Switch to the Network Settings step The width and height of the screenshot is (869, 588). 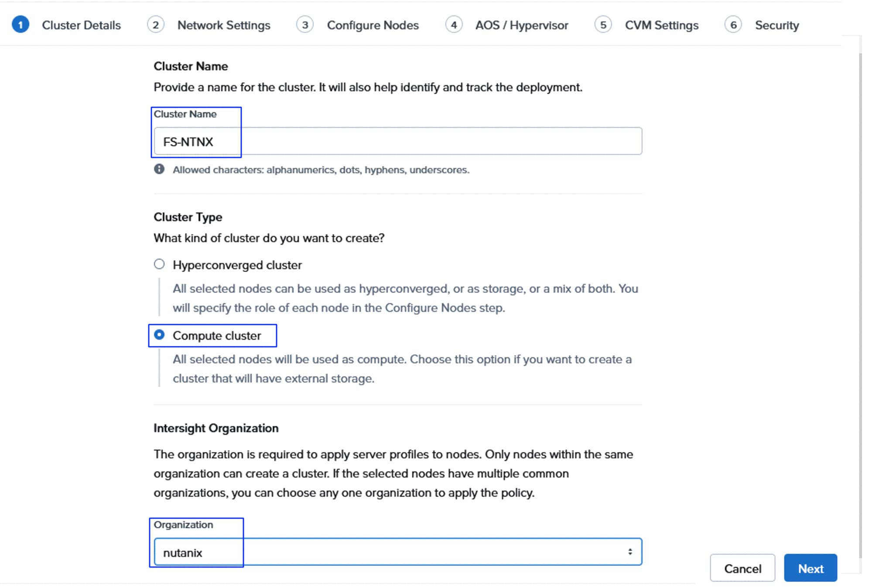point(223,25)
